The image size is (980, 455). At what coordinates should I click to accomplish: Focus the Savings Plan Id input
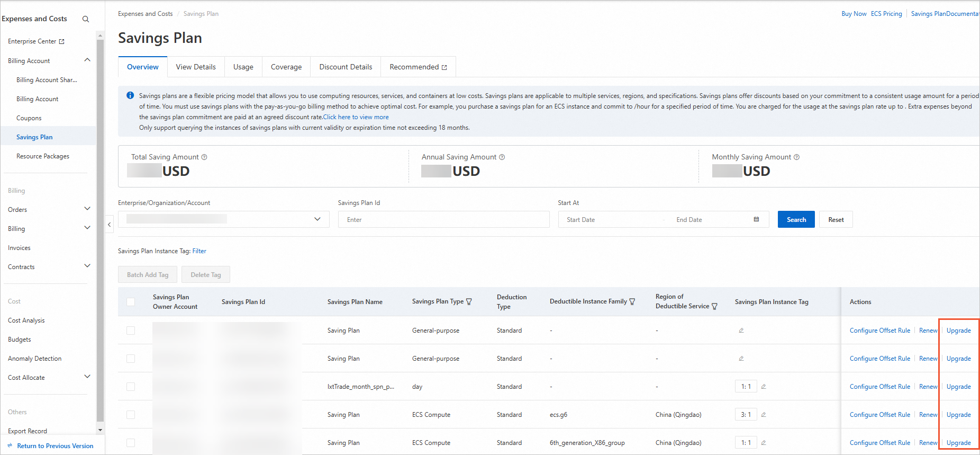click(443, 219)
